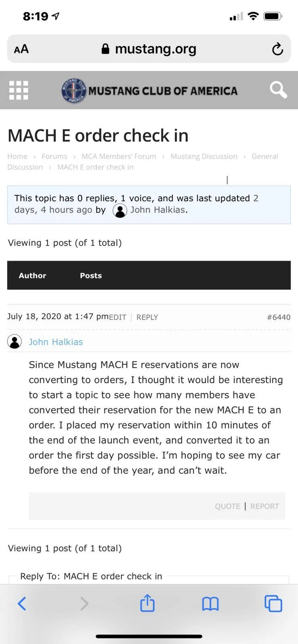298x644 pixels.
Task: Navigate to Mustang Discussion breadcrumb
Action: click(204, 156)
